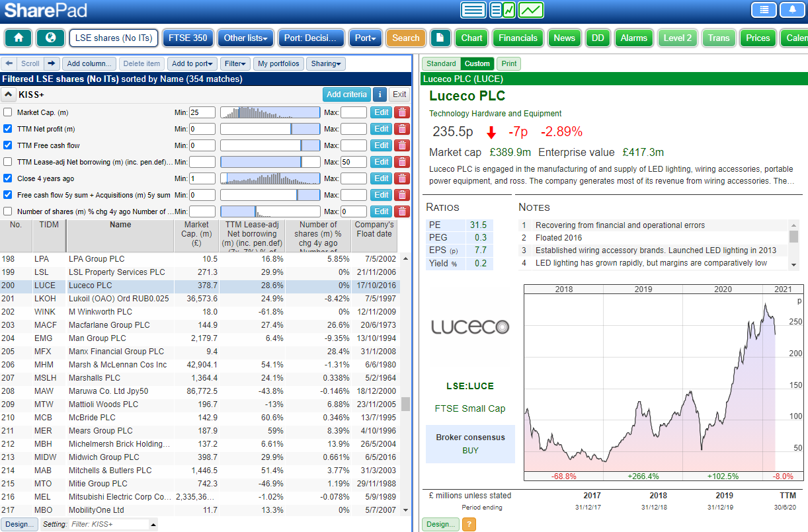Toggle the Market Cap. (m) criterion checkbox

click(8, 112)
